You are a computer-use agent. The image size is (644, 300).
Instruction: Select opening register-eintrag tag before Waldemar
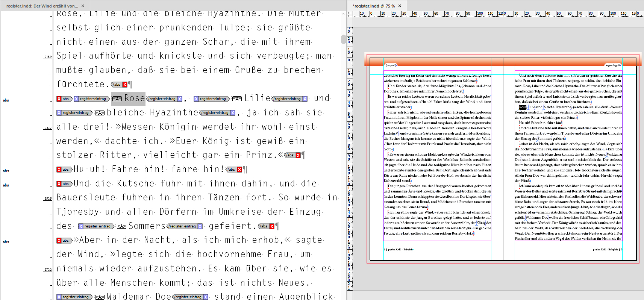[x=75, y=297]
